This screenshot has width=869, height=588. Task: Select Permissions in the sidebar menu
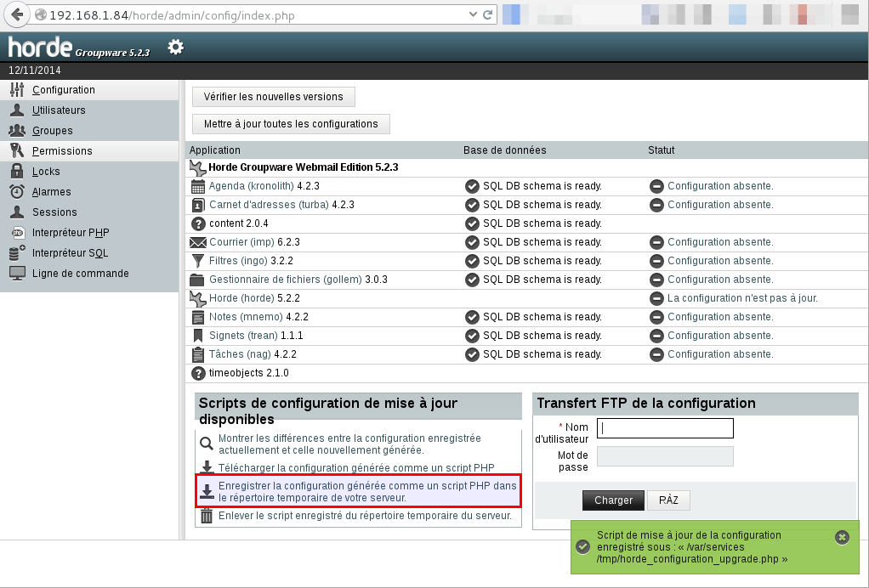click(62, 151)
